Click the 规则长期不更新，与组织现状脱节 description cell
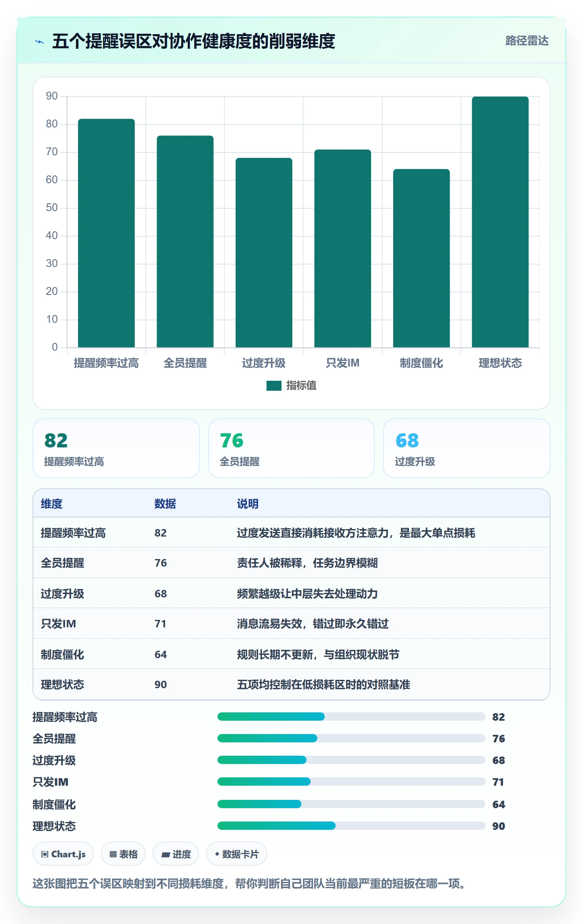 (x=318, y=654)
